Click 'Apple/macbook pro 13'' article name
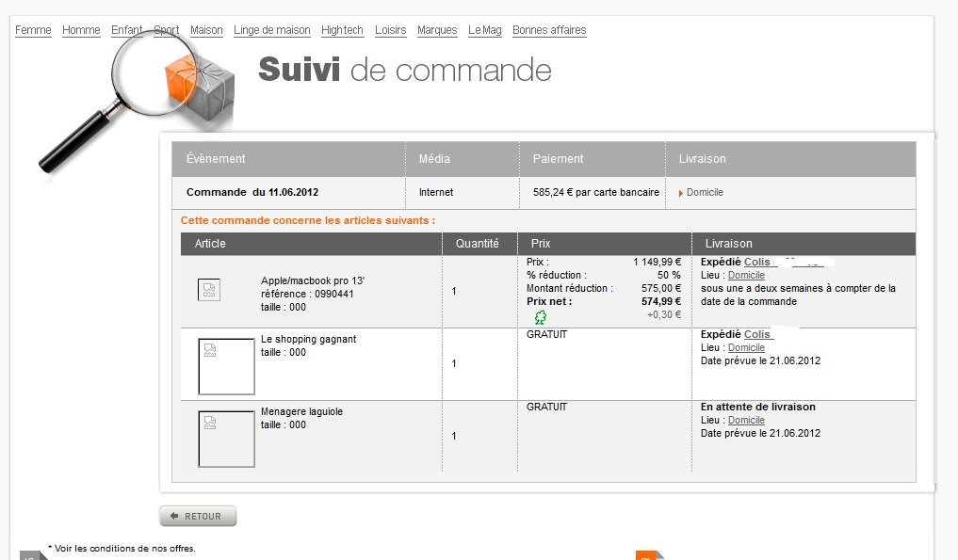The image size is (958, 560). [x=312, y=280]
